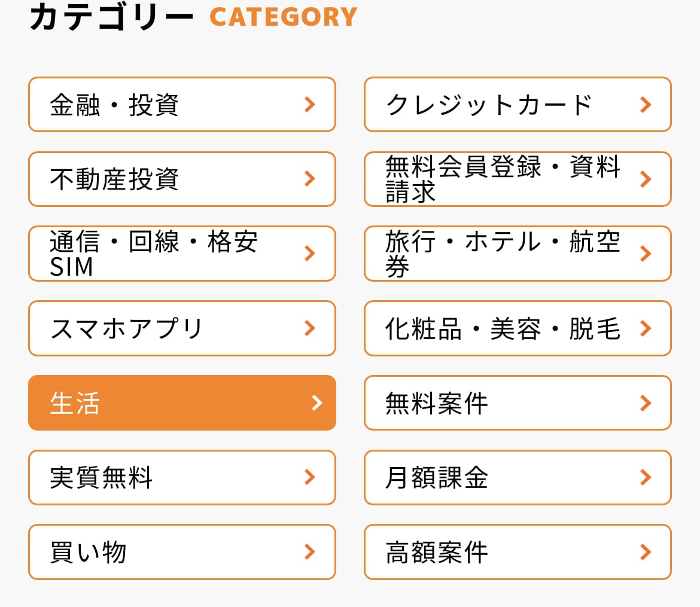Click the arrow icon on 月額課金
This screenshot has width=700, height=607.
[x=645, y=477]
